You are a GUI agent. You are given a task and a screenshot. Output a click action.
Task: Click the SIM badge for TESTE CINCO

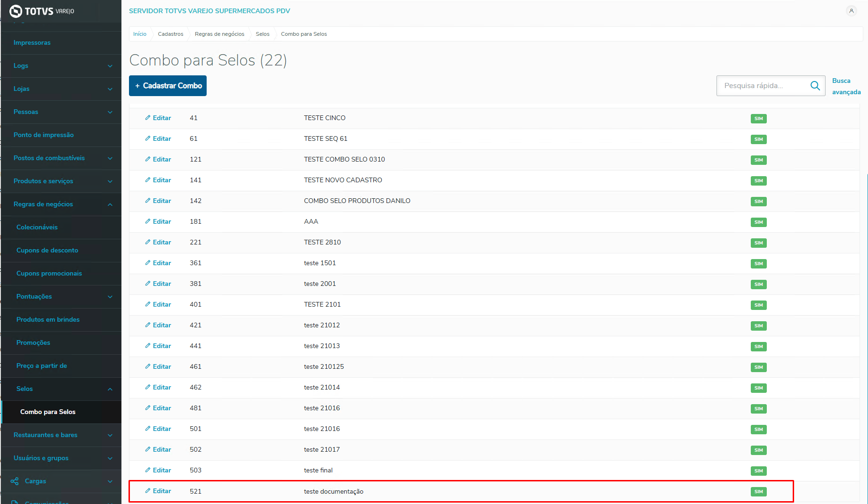tap(758, 119)
